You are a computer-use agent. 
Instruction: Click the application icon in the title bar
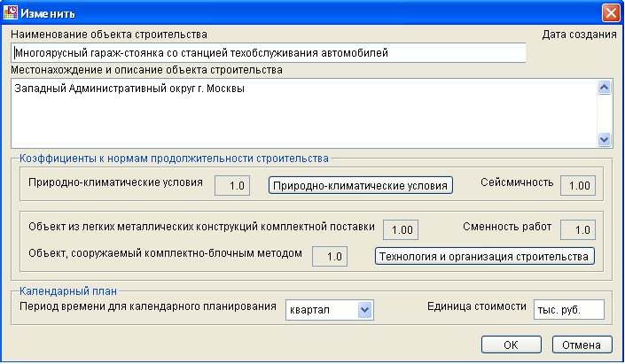click(11, 12)
